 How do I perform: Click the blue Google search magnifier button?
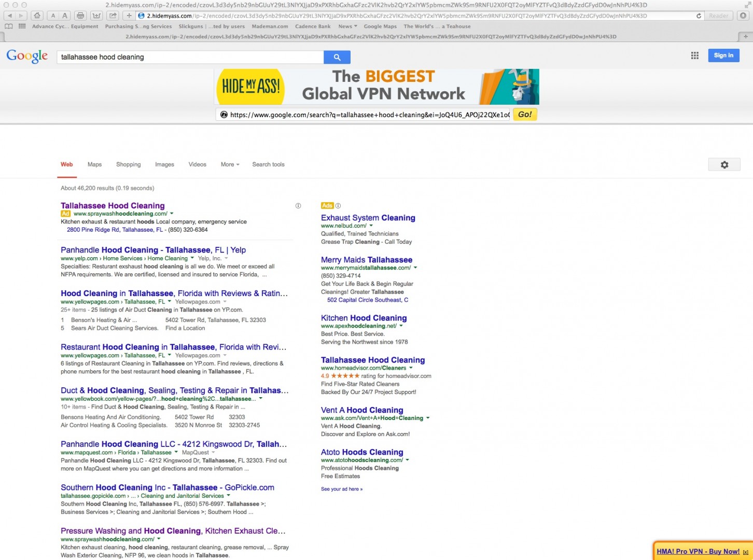pyautogui.click(x=337, y=57)
